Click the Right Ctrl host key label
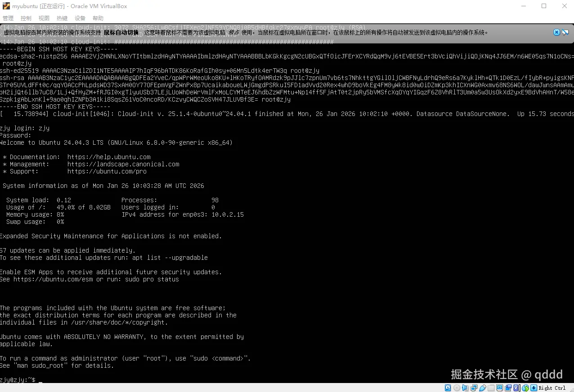Screen dimensions: 574x392 [552, 388]
